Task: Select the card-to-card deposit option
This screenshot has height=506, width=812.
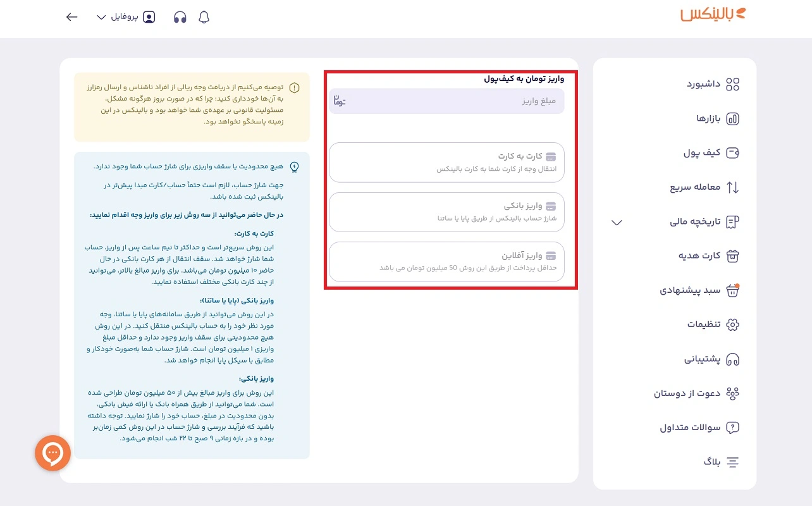Action: pos(446,163)
